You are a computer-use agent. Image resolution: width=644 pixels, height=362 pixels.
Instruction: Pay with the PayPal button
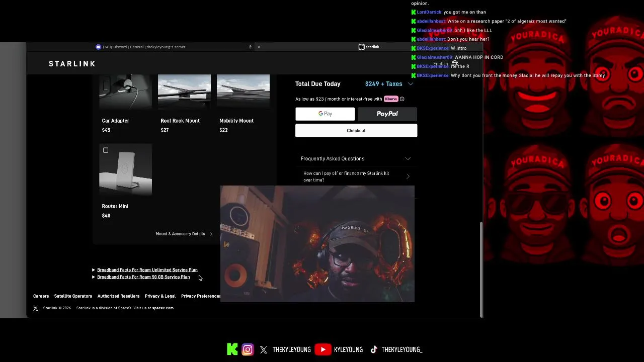[x=387, y=114]
